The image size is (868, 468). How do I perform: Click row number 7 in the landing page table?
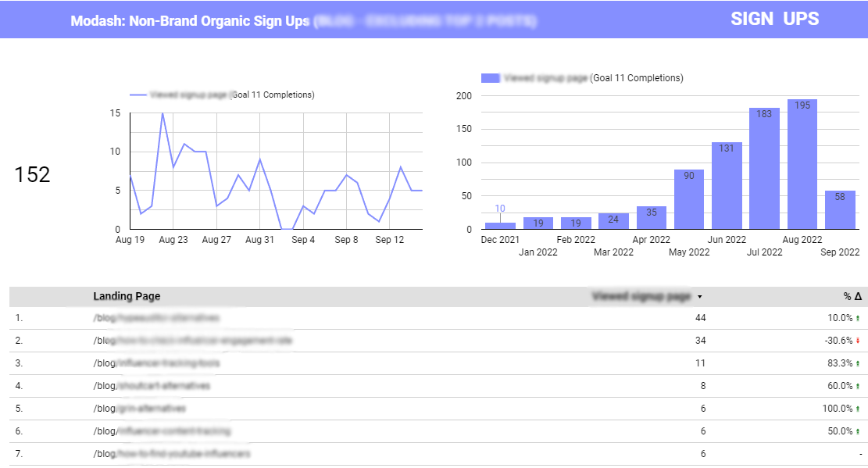[20, 452]
